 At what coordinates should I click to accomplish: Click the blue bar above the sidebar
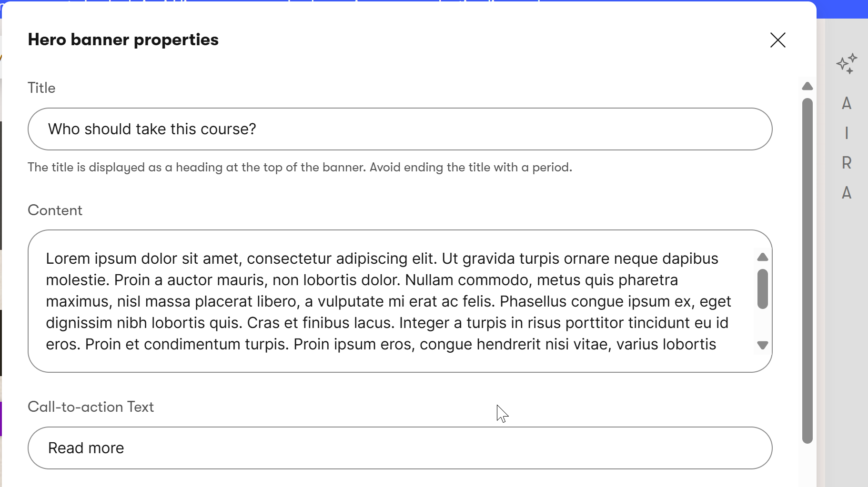[842, 9]
